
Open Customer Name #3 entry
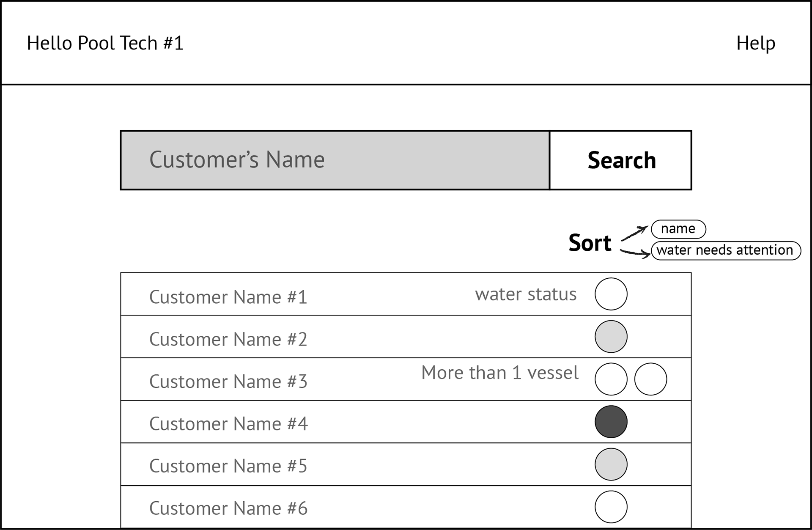228,382
